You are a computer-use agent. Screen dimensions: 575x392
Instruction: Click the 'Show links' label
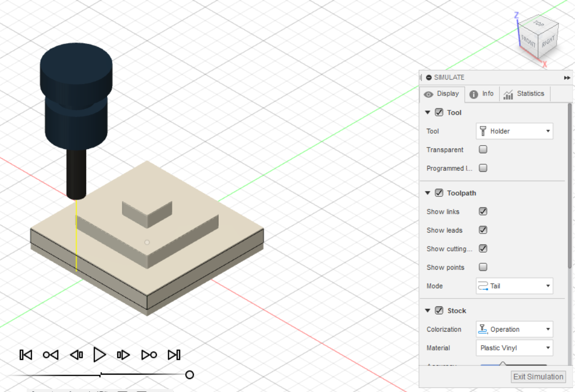click(x=442, y=211)
